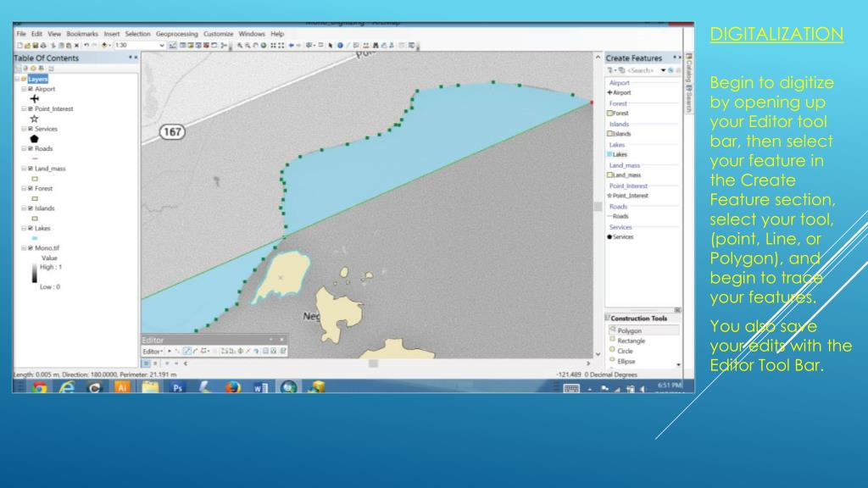Collapse the Roads layer tree node

24,148
